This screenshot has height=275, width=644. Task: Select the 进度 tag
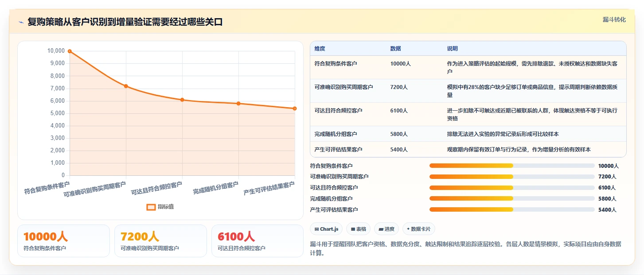pos(386,229)
